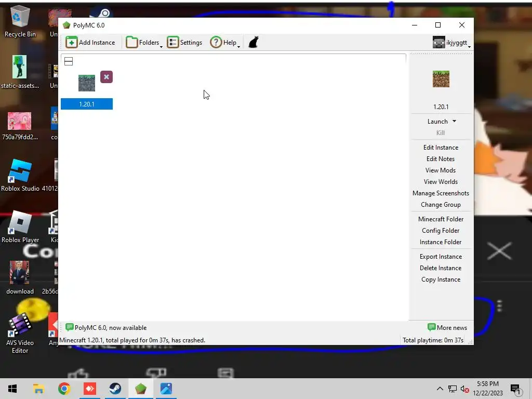
Task: Open Steam from taskbar
Action: point(115,389)
